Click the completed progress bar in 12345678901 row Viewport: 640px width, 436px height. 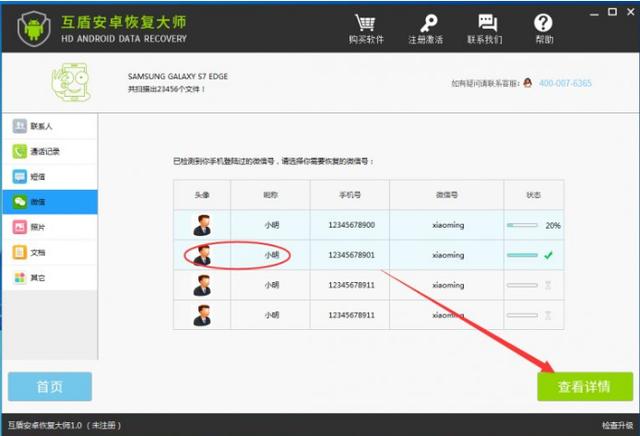coord(522,255)
